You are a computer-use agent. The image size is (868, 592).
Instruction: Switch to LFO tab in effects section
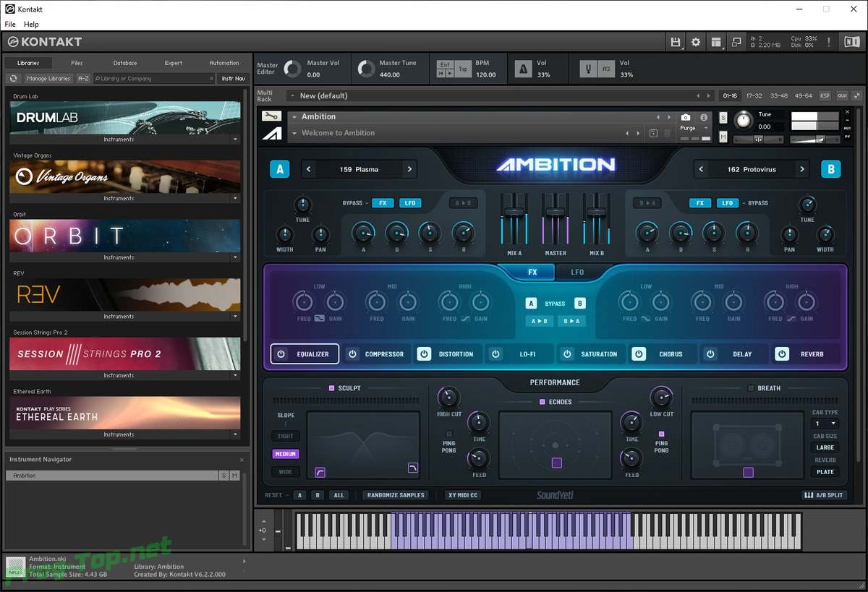[x=577, y=273]
